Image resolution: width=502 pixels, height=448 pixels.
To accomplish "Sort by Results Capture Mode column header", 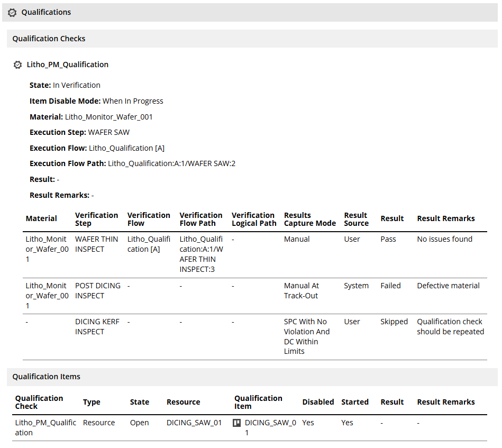I will 309,219.
